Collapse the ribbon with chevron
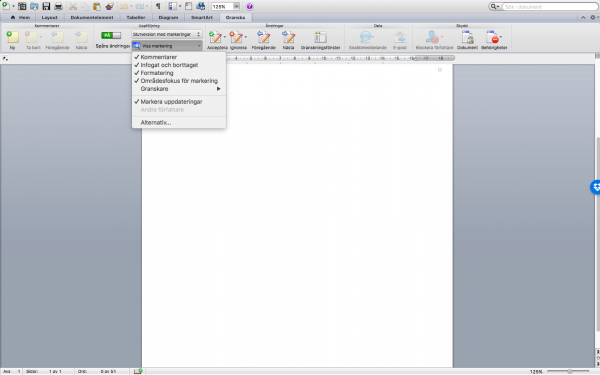The image size is (600, 375). coord(583,18)
